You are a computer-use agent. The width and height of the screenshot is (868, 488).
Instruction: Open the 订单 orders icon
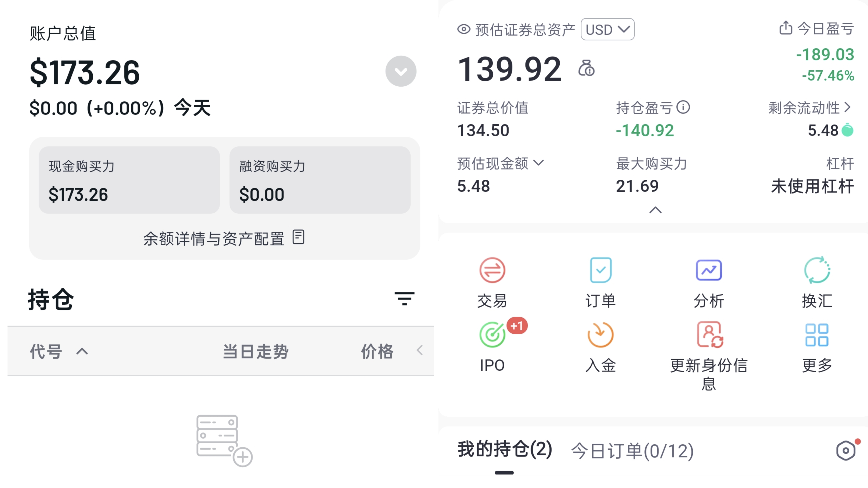[600, 270]
